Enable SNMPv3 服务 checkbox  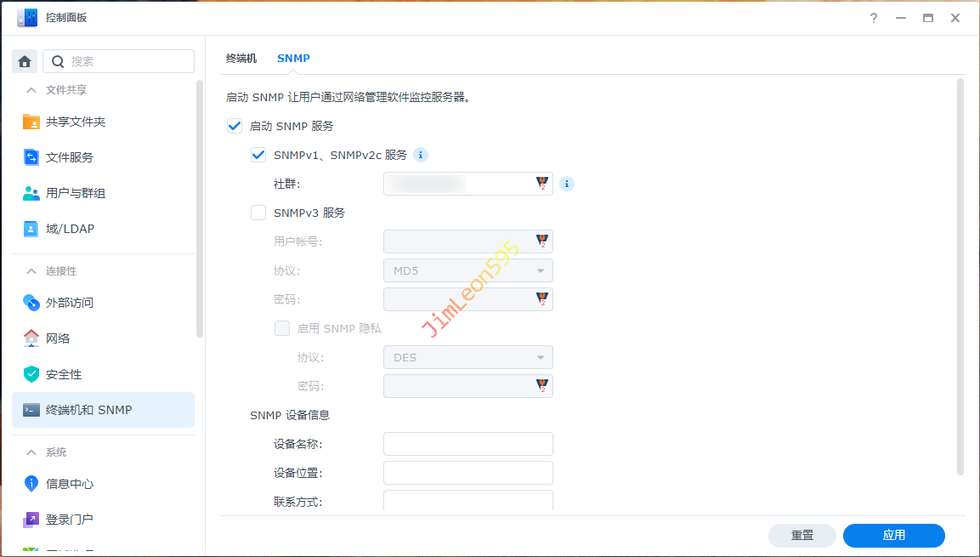coord(258,213)
